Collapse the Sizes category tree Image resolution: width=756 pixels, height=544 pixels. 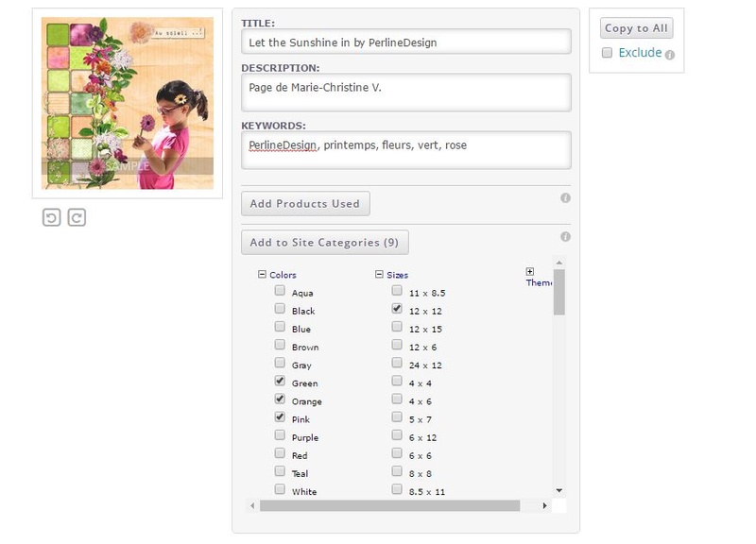379,274
